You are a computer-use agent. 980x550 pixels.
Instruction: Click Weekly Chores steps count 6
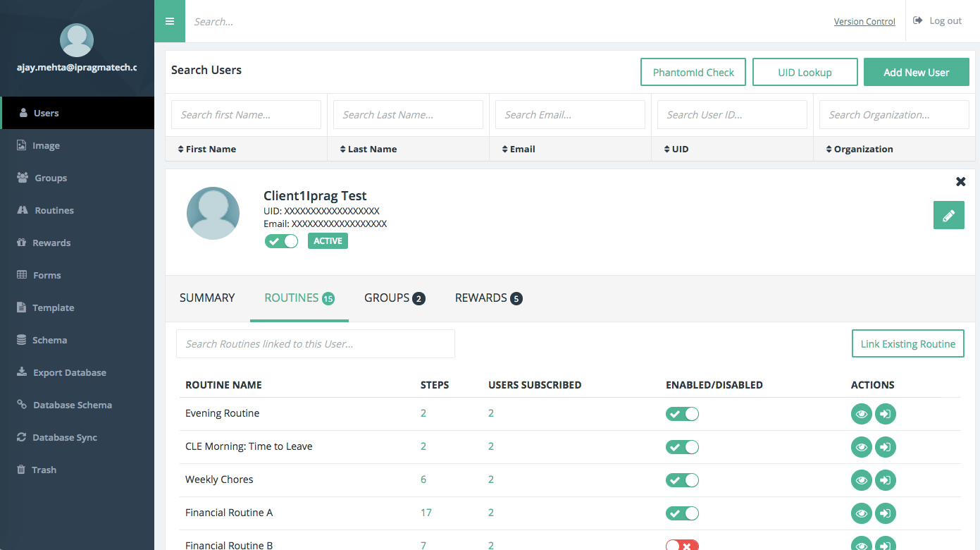(423, 479)
